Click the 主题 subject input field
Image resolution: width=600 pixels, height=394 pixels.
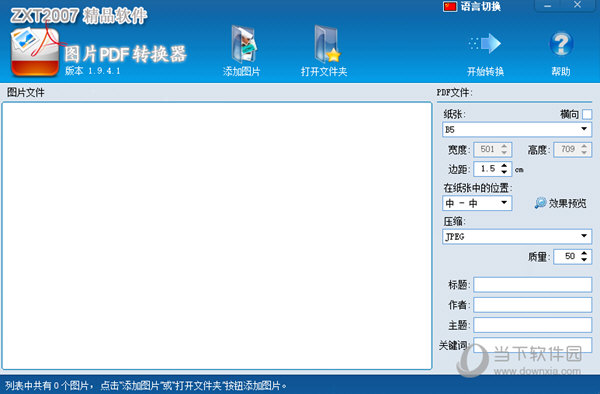point(533,325)
